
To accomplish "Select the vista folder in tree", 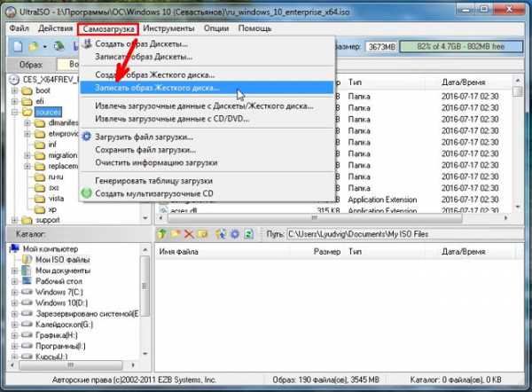I will coord(57,199).
